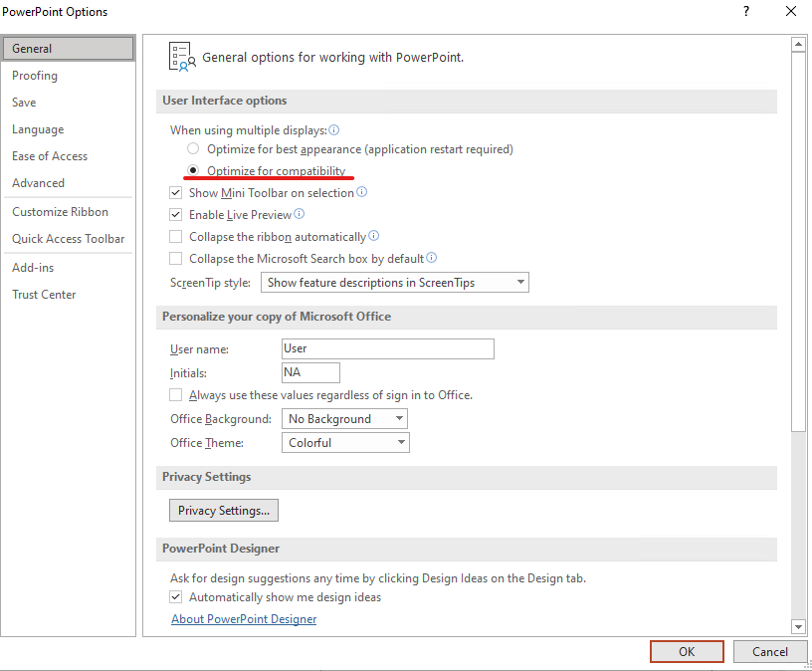Open the Customize Ribbon category
Screen dimensions: 812x671
tap(69, 212)
